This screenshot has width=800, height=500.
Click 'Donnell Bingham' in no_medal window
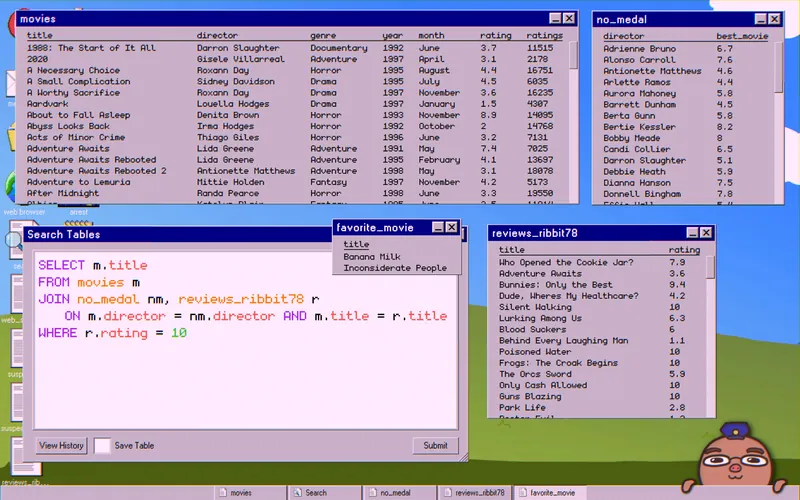point(642,194)
